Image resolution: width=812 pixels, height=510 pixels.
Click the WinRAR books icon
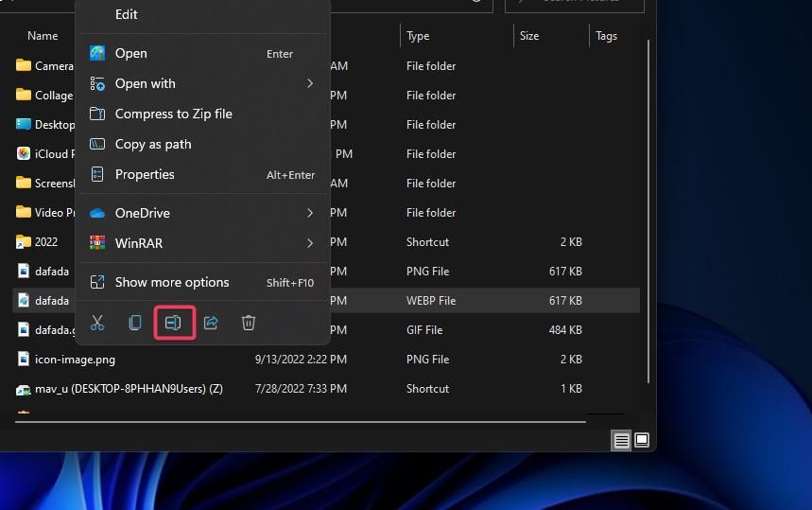coord(97,242)
